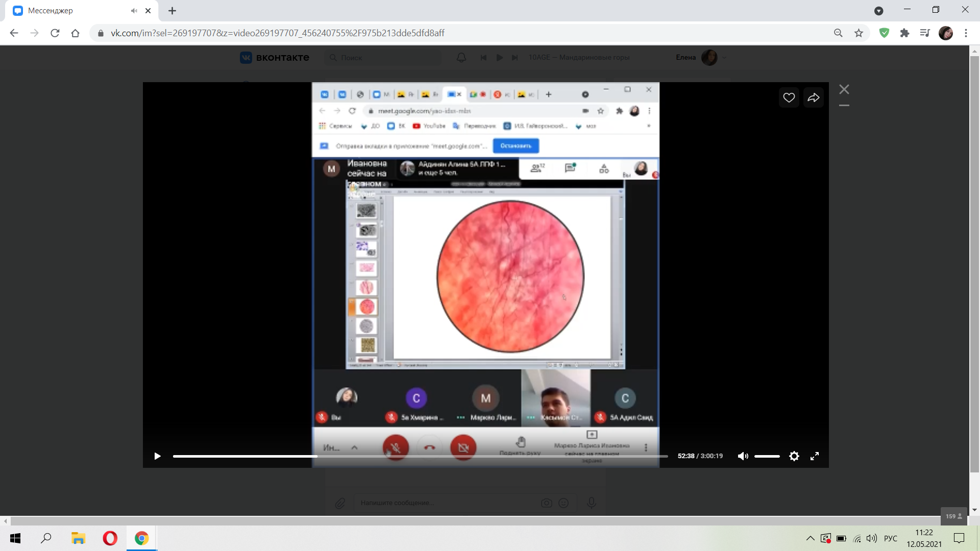Adjust the video volume slider

pos(767,456)
